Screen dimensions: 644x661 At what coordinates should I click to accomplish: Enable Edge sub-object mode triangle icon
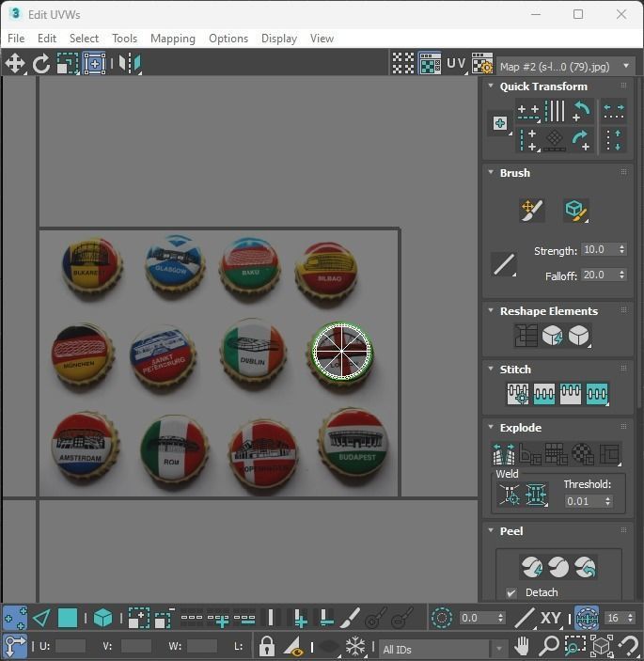40,618
